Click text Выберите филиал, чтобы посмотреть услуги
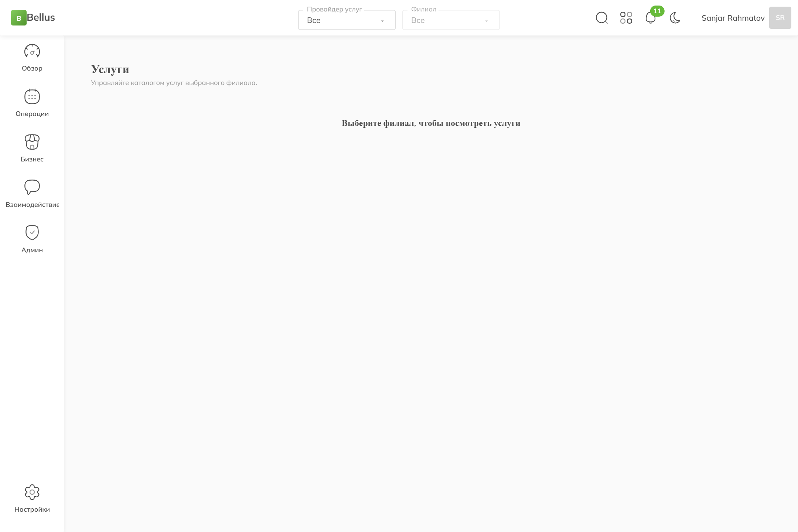The width and height of the screenshot is (798, 532). [431, 123]
